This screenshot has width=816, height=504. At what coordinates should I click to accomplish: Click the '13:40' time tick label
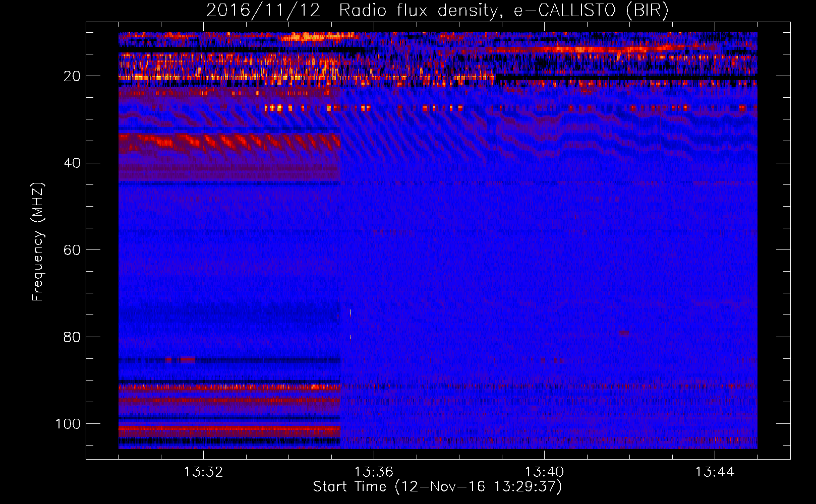544,472
